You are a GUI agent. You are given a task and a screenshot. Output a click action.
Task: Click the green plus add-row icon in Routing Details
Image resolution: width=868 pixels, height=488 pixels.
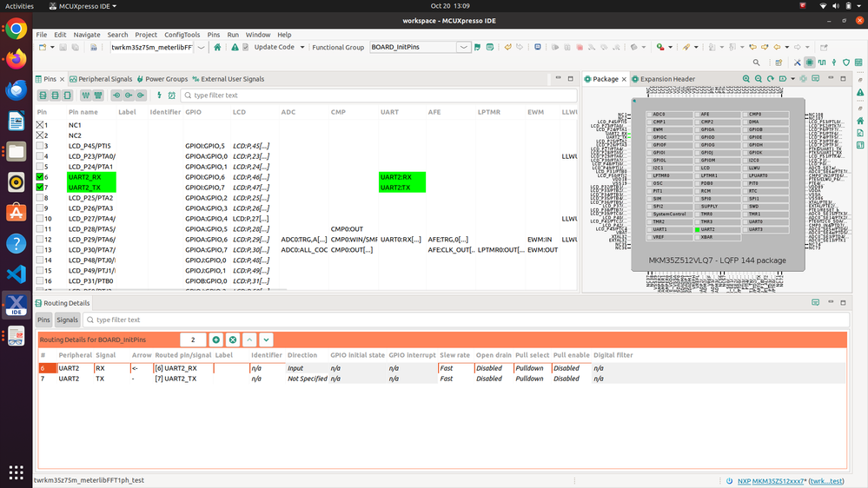click(x=215, y=340)
